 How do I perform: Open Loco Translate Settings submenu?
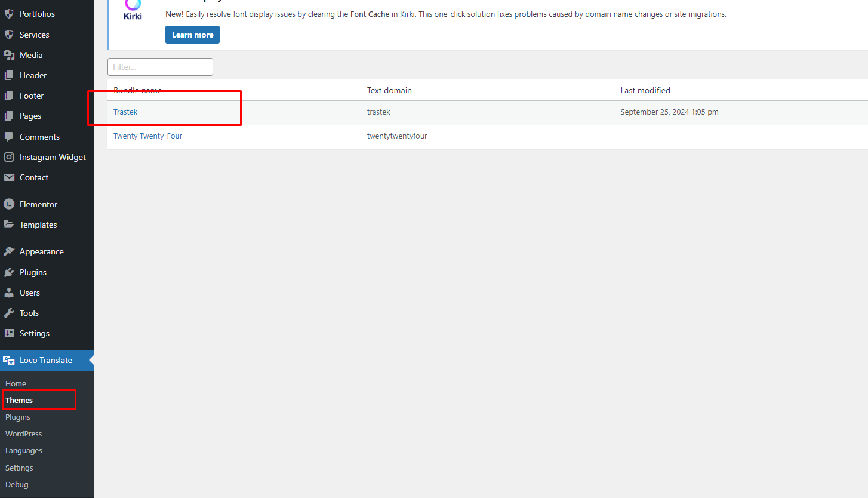tap(19, 468)
